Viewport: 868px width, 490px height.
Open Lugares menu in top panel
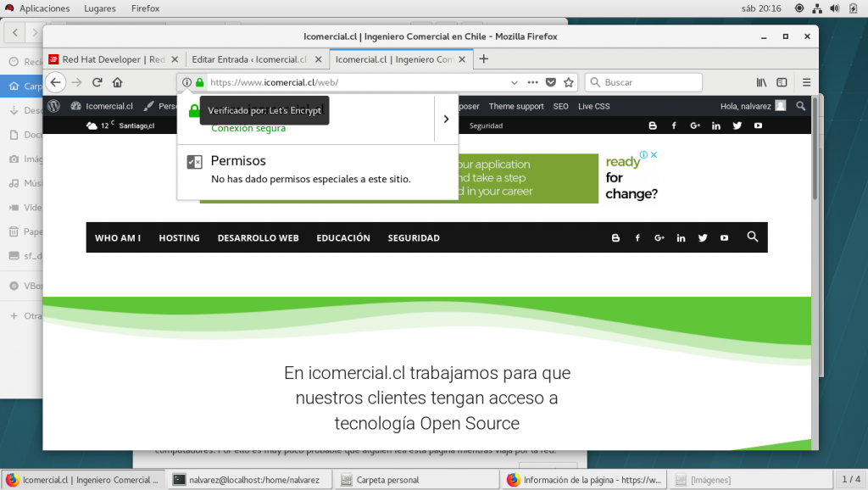pyautogui.click(x=100, y=8)
